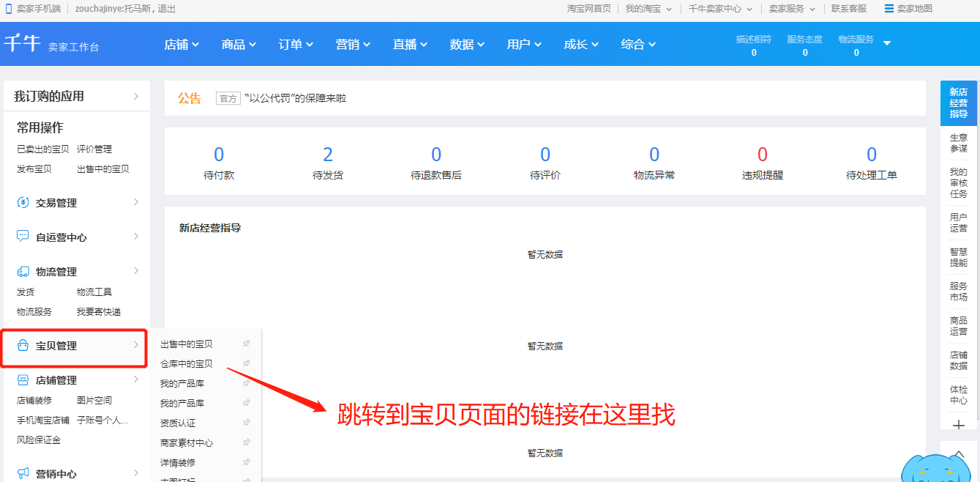The image size is (980, 482).
Task: Open 联系客服 link
Action: pos(849,9)
